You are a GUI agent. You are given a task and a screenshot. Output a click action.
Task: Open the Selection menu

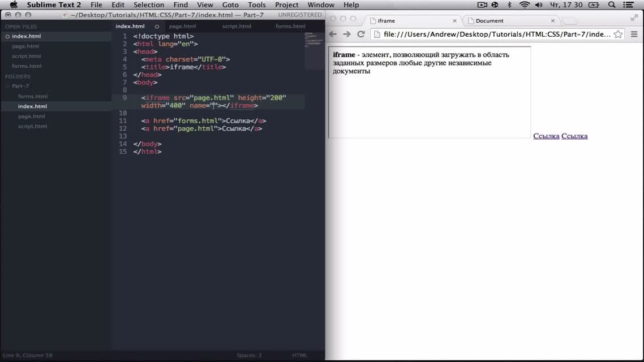(149, 5)
